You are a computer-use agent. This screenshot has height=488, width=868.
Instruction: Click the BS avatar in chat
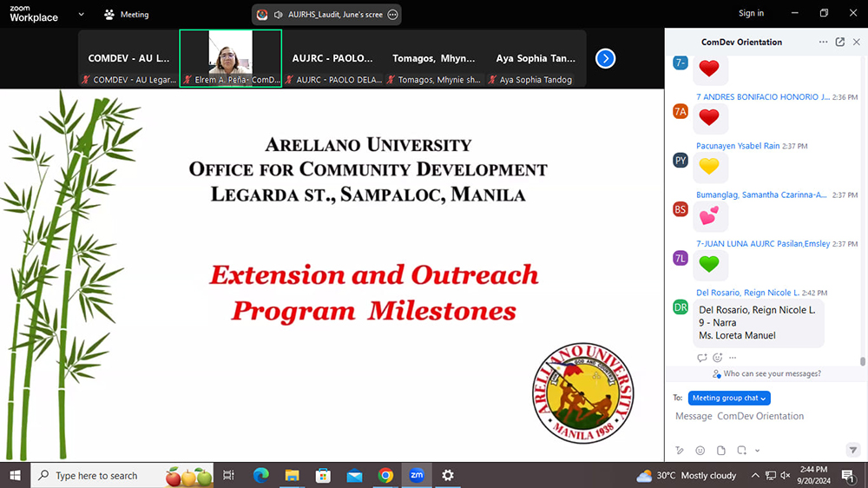(681, 209)
